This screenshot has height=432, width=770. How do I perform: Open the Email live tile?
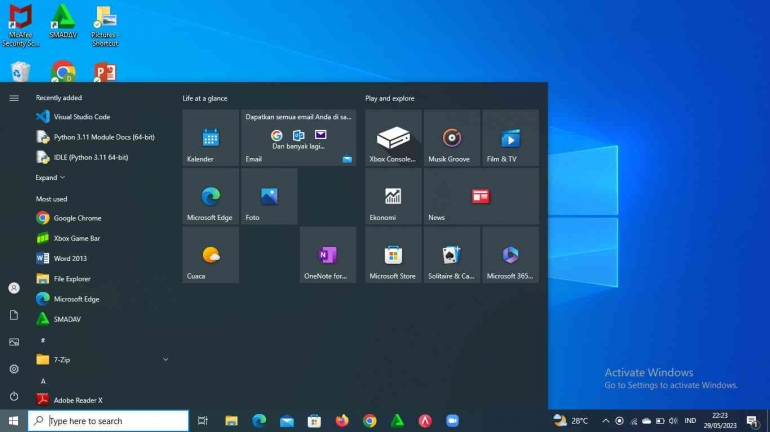click(299, 138)
